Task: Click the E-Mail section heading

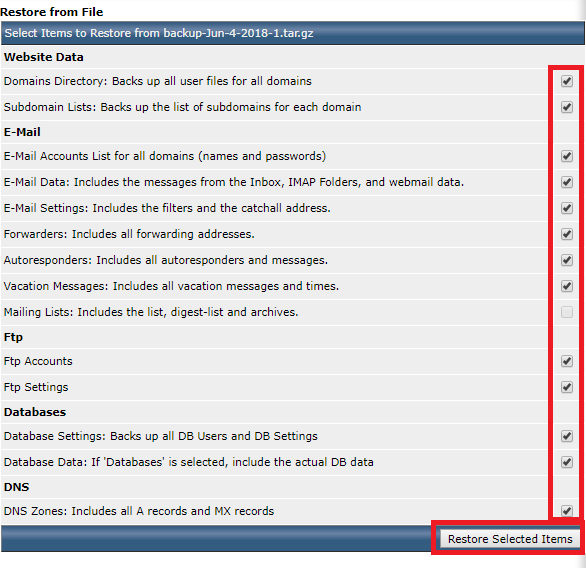Action: pos(22,132)
